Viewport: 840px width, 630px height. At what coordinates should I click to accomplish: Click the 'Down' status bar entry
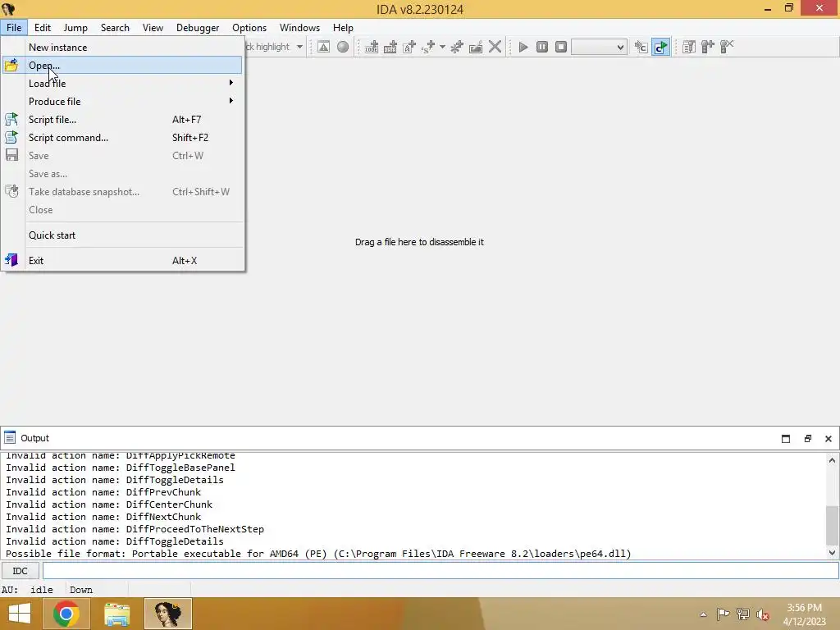(81, 590)
